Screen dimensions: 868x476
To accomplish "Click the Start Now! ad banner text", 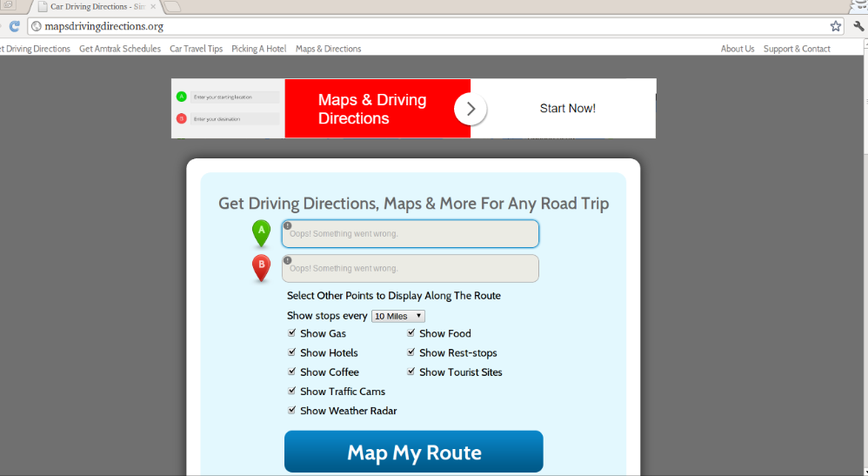I will pos(567,109).
